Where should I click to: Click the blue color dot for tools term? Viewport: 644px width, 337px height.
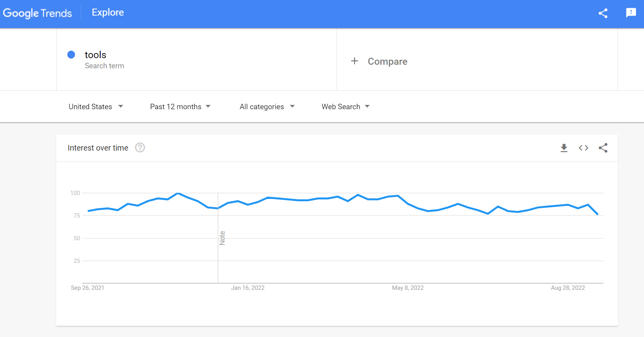click(x=71, y=55)
